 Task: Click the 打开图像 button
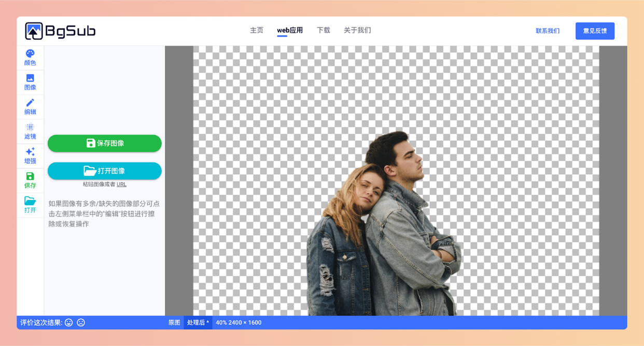(104, 171)
